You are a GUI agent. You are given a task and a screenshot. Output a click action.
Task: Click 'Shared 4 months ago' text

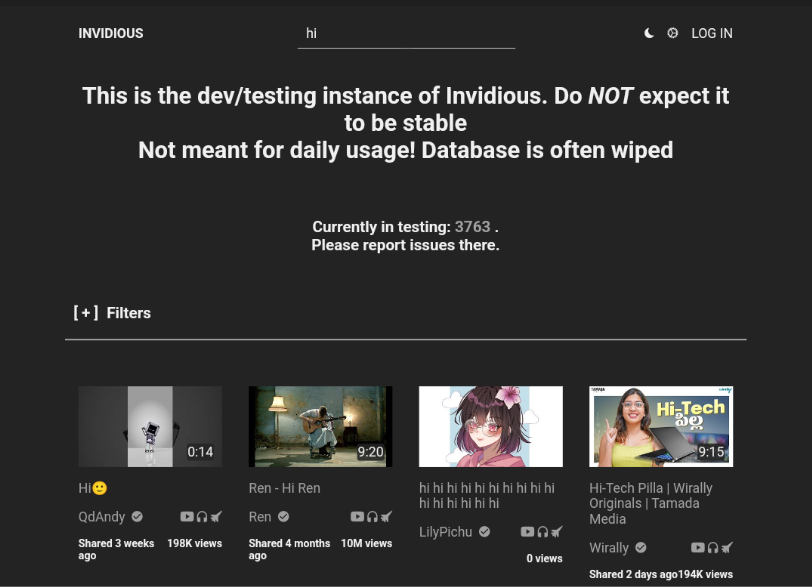[x=289, y=549]
